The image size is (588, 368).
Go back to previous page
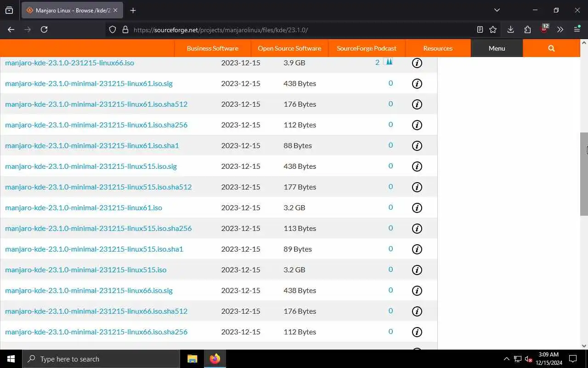point(11,29)
